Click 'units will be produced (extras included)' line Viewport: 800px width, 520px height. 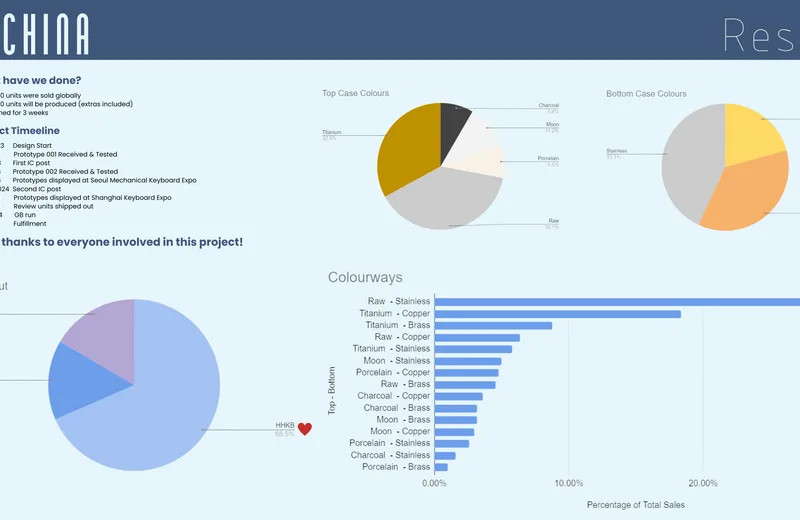point(69,104)
